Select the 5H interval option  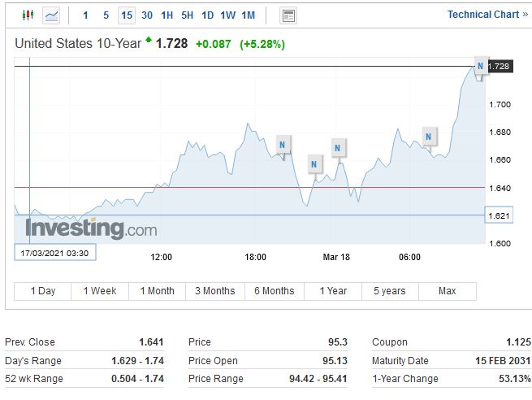(x=187, y=15)
